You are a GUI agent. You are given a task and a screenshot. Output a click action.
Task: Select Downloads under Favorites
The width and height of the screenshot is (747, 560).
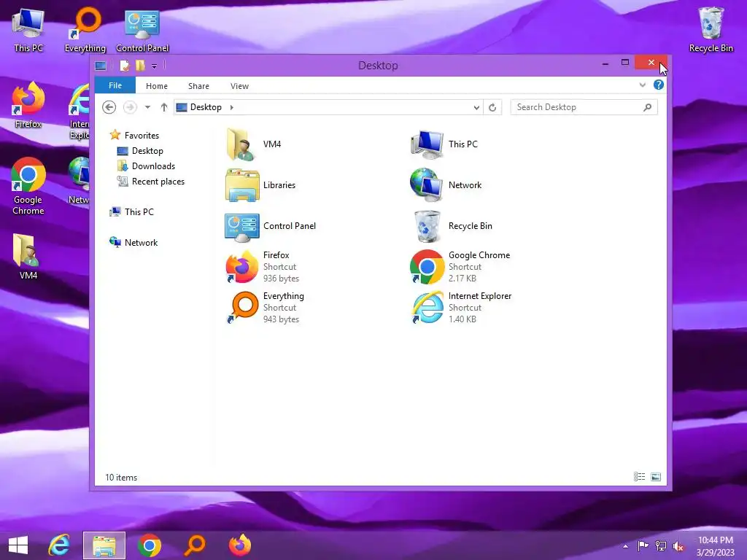146,166
